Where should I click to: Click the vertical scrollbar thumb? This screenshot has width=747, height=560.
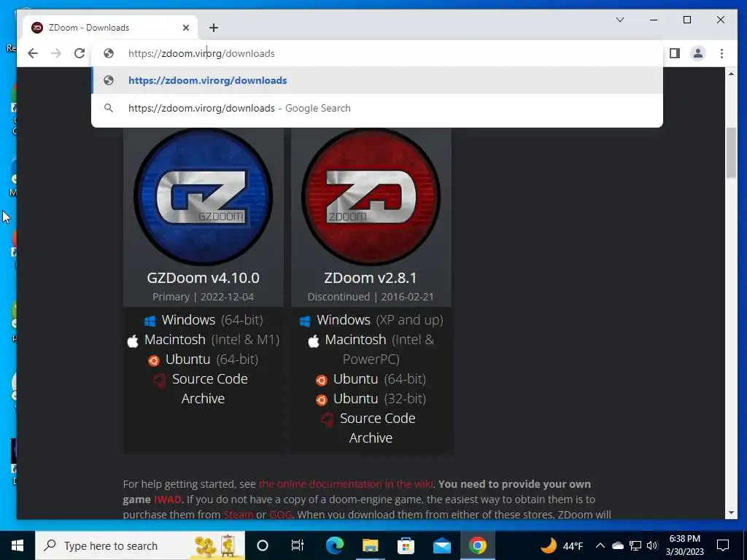731,153
